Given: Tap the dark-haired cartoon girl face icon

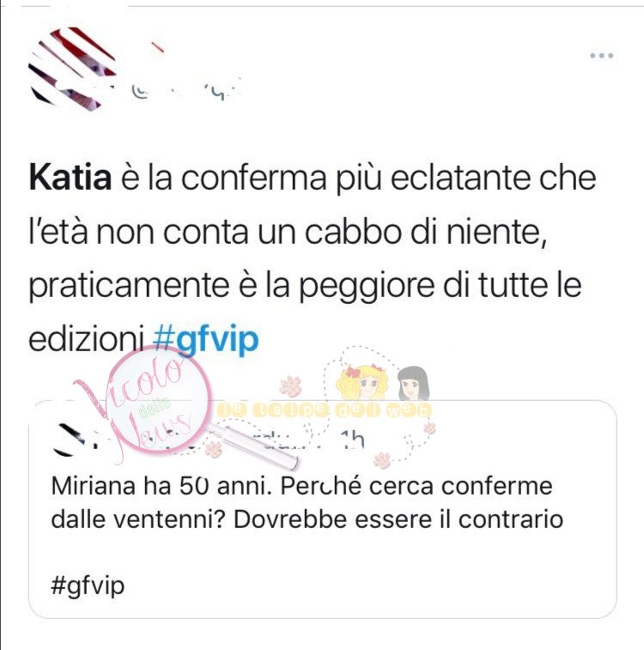Looking at the screenshot, I should point(413,384).
